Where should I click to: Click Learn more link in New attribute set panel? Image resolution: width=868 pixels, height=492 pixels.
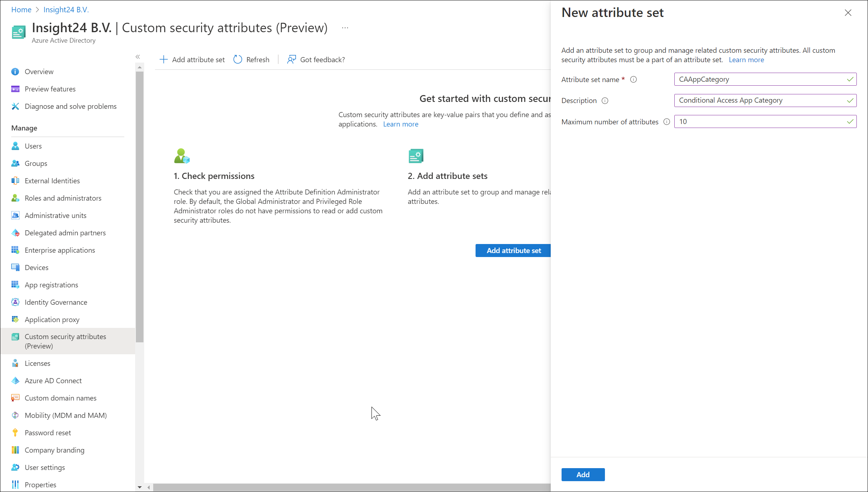(x=746, y=60)
